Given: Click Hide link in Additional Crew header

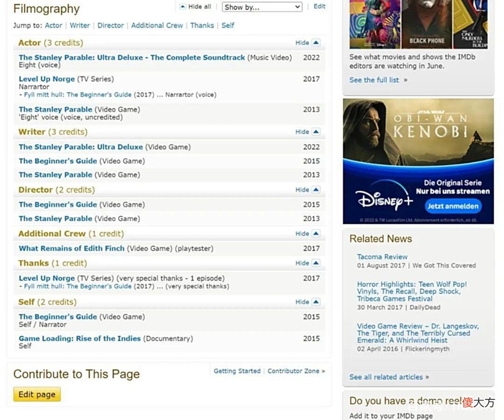Looking at the screenshot, I should [302, 234].
